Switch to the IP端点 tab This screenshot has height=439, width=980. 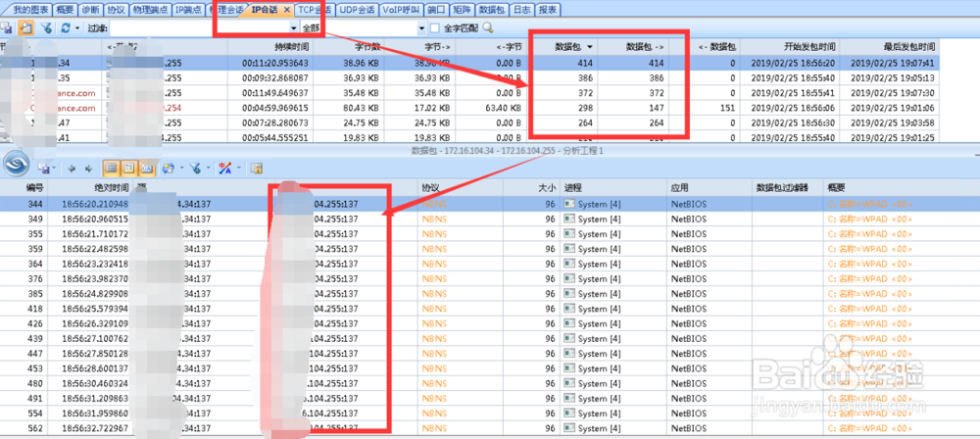pyautogui.click(x=189, y=10)
